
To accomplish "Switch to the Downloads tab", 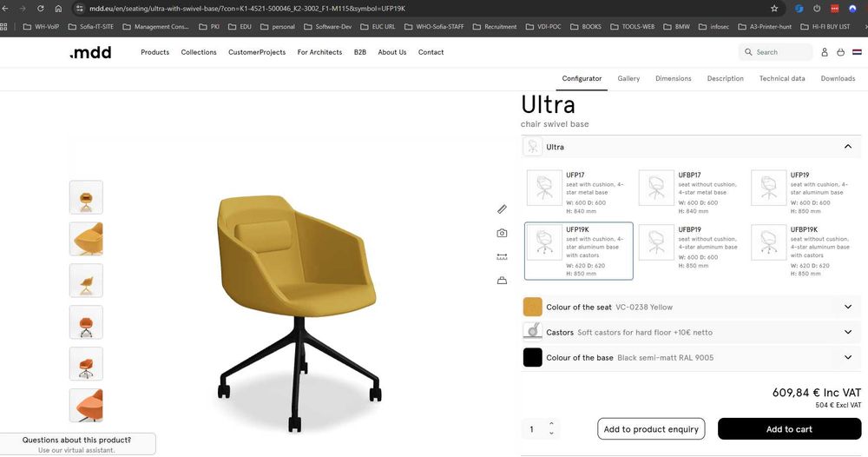I will click(838, 79).
